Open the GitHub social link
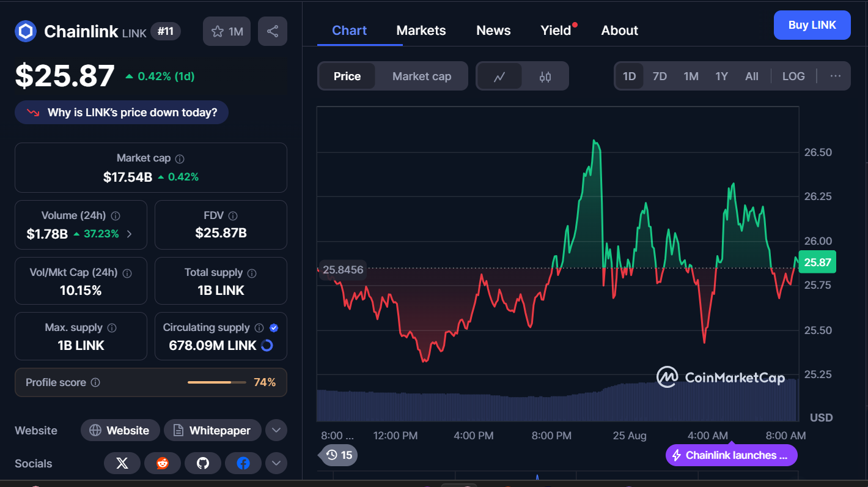 click(x=203, y=463)
